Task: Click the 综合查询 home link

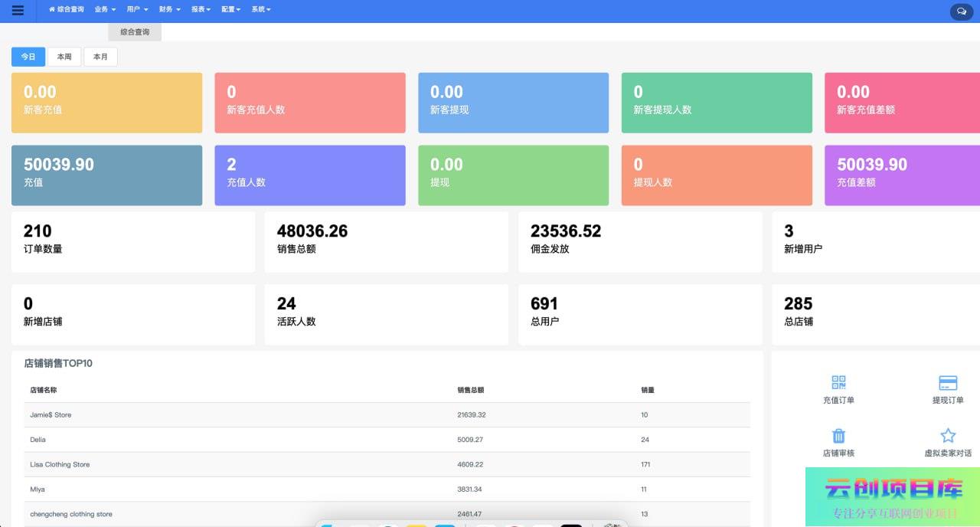Action: click(67, 9)
